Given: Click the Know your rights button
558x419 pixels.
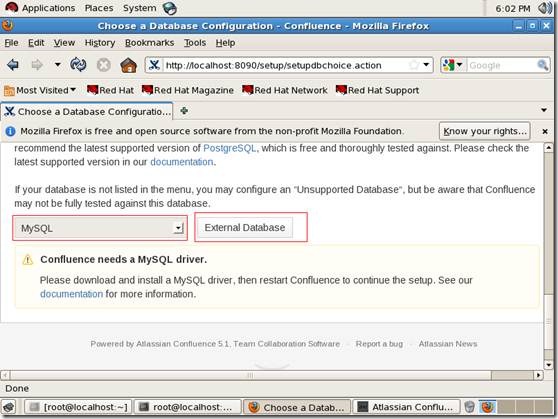Looking at the screenshot, I should (485, 131).
